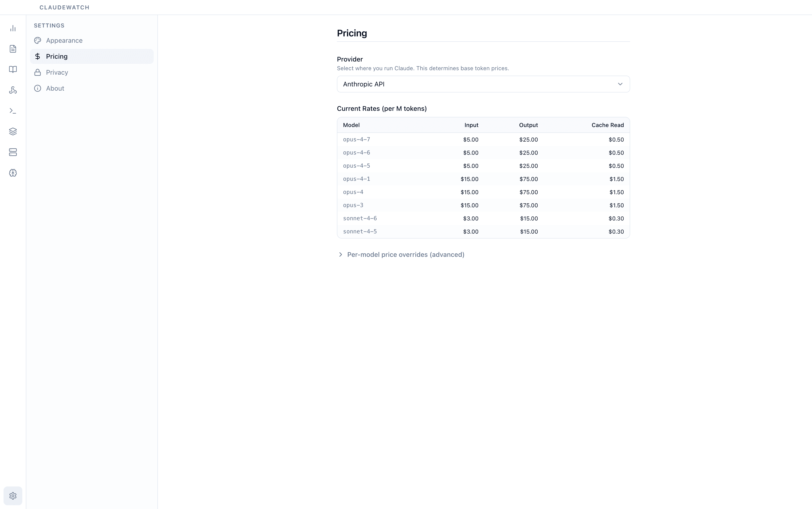Open Privacy settings
Viewport: 812px width, 509px height.
[x=92, y=72]
